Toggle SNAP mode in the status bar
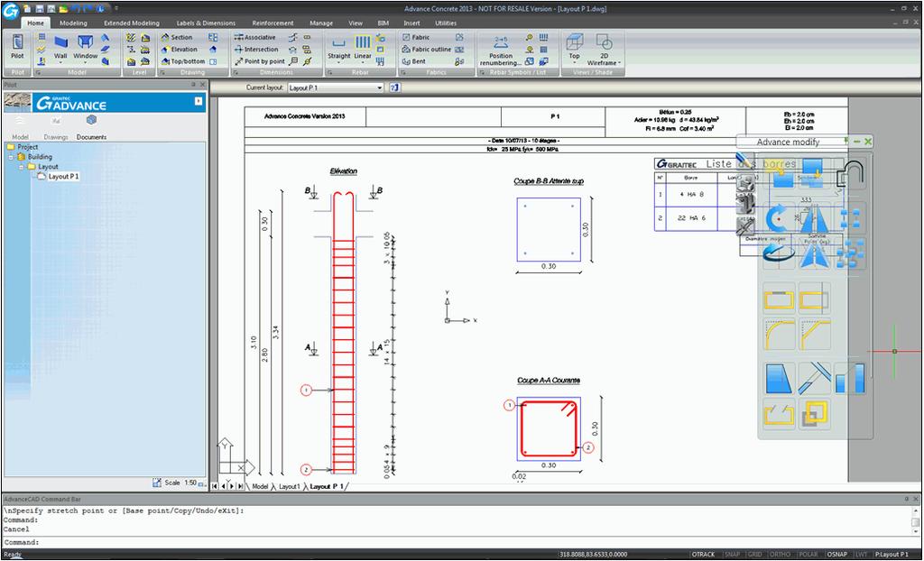The image size is (924, 561). 732,555
